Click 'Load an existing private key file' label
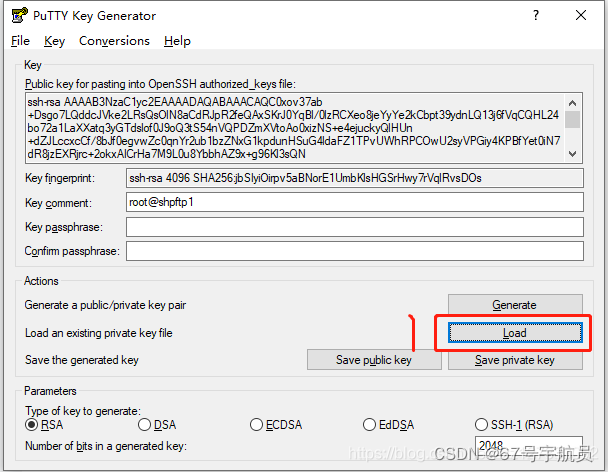The height and width of the screenshot is (472, 608). pos(98,333)
